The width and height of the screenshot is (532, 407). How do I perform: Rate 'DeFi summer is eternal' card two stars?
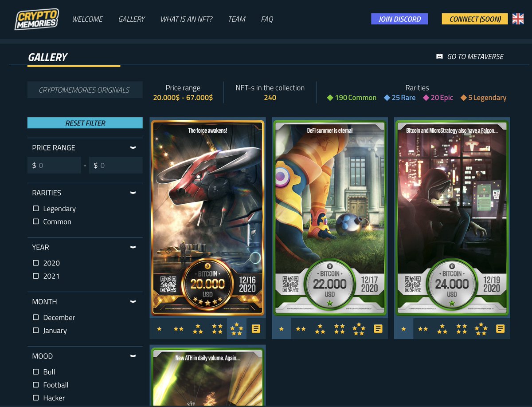(301, 329)
